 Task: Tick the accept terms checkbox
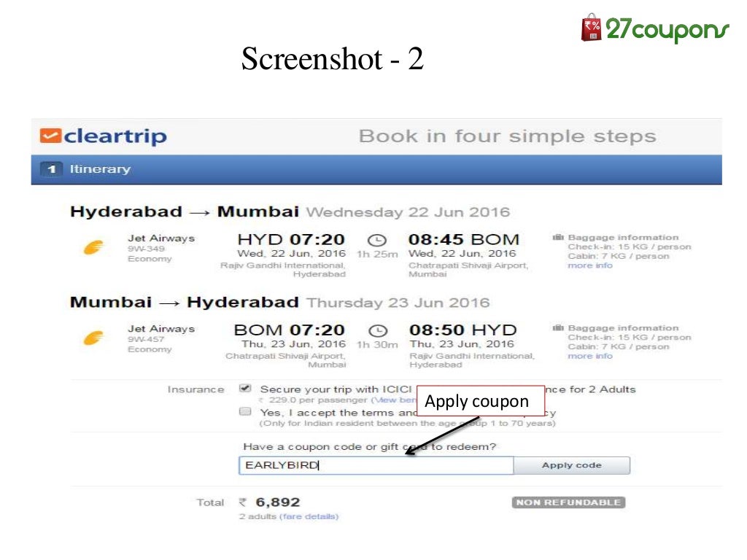pos(245,411)
